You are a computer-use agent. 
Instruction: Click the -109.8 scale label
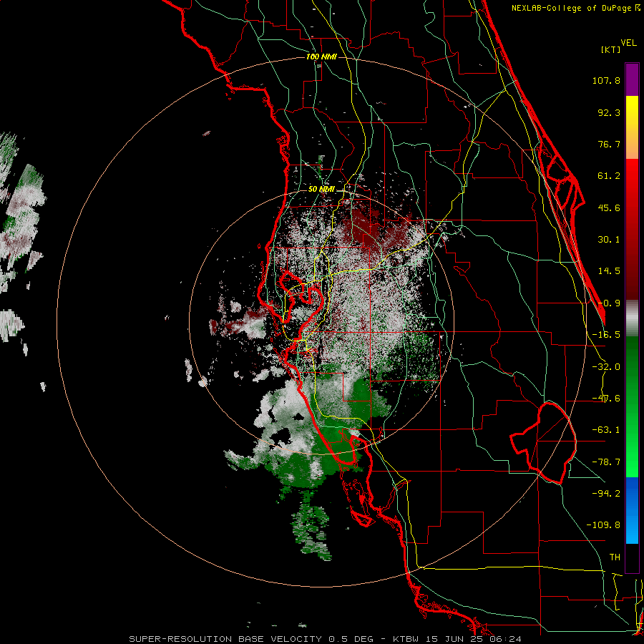click(603, 525)
